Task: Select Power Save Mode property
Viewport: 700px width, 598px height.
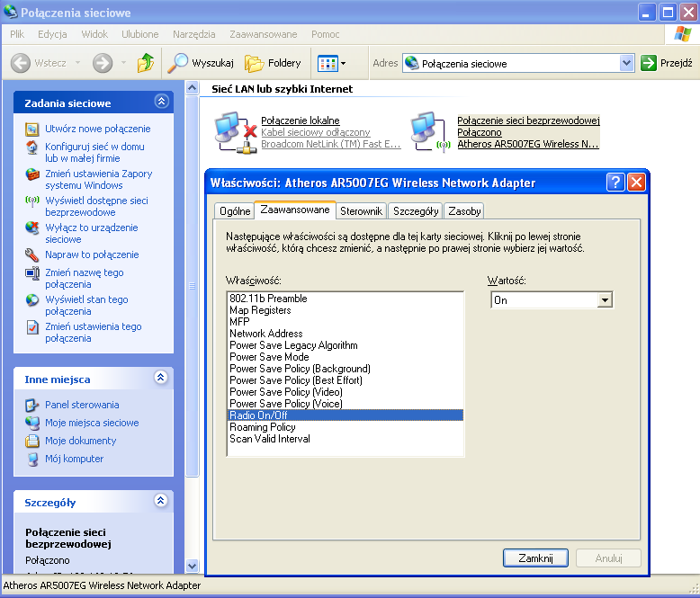Action: pos(346,357)
